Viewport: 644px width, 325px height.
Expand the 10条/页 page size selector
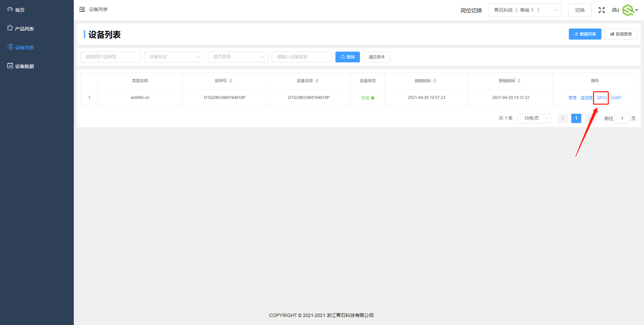(534, 118)
